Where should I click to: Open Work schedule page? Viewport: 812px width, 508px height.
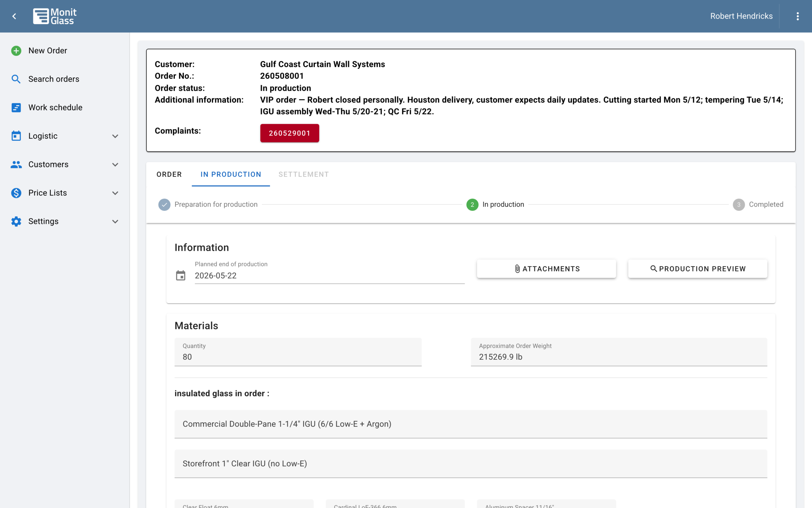pos(56,108)
